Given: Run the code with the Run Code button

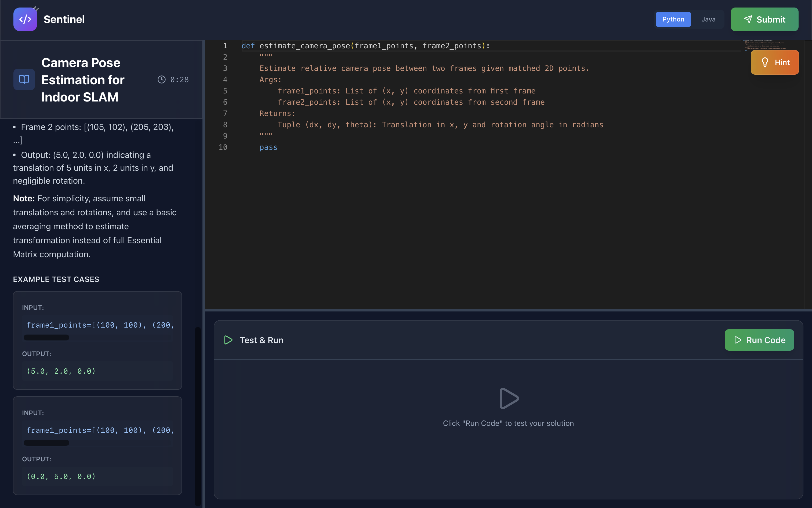Looking at the screenshot, I should [759, 340].
